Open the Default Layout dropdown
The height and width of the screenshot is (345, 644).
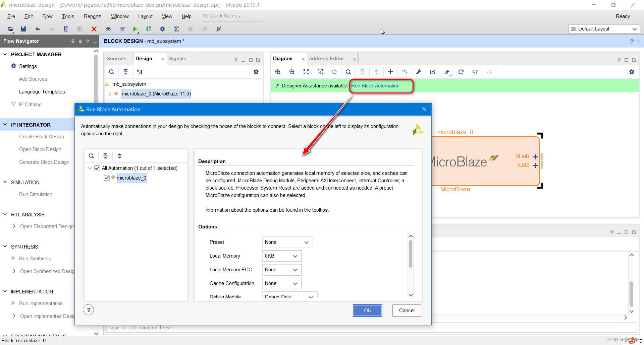click(x=604, y=29)
